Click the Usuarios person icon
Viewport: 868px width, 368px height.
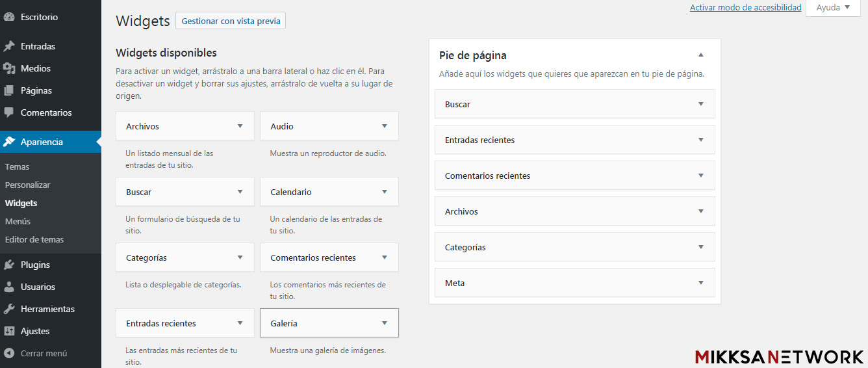click(9, 287)
